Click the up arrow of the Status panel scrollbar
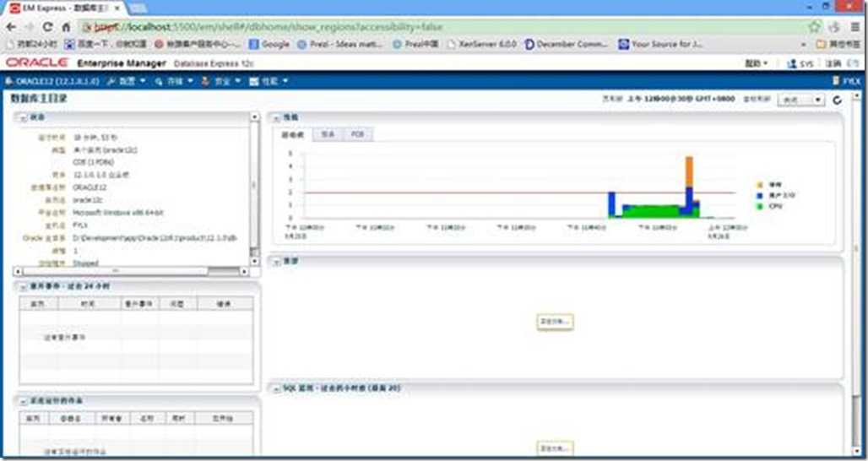Screen dimensions: 868x461 (x=255, y=117)
